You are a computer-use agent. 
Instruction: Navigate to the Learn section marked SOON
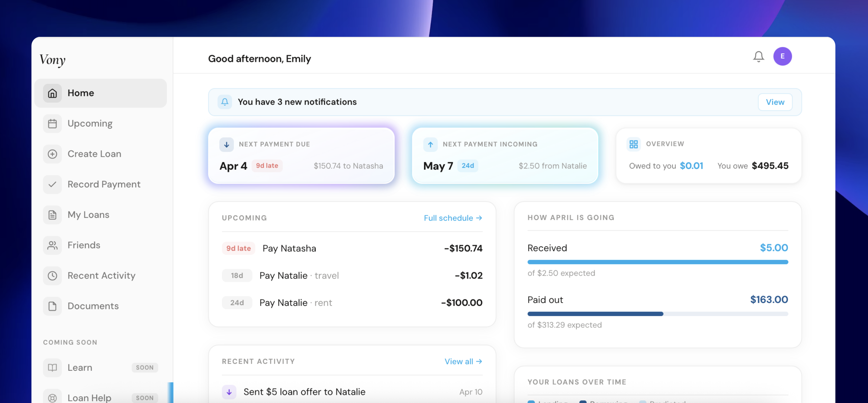pos(80,368)
